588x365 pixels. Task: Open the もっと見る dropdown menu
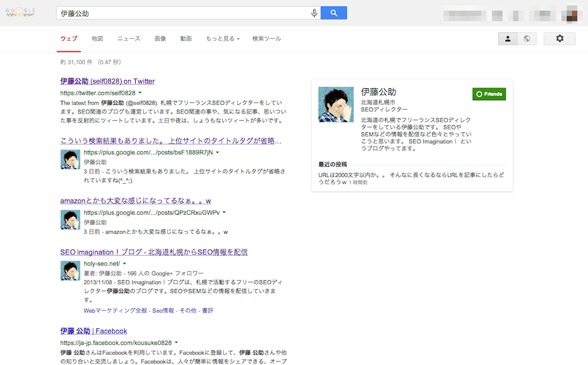pyautogui.click(x=223, y=39)
